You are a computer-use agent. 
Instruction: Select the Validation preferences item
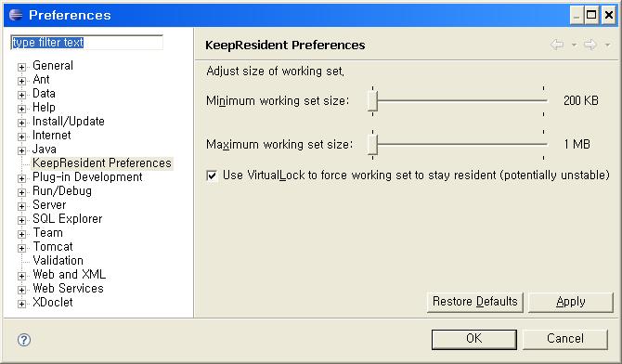58,260
